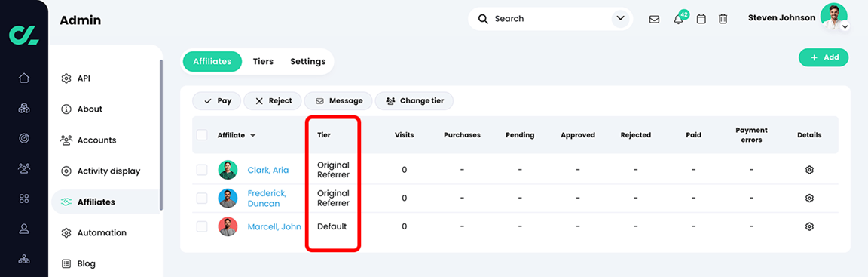This screenshot has width=868, height=277.
Task: Open the single user icon in left rail
Action: point(24,228)
